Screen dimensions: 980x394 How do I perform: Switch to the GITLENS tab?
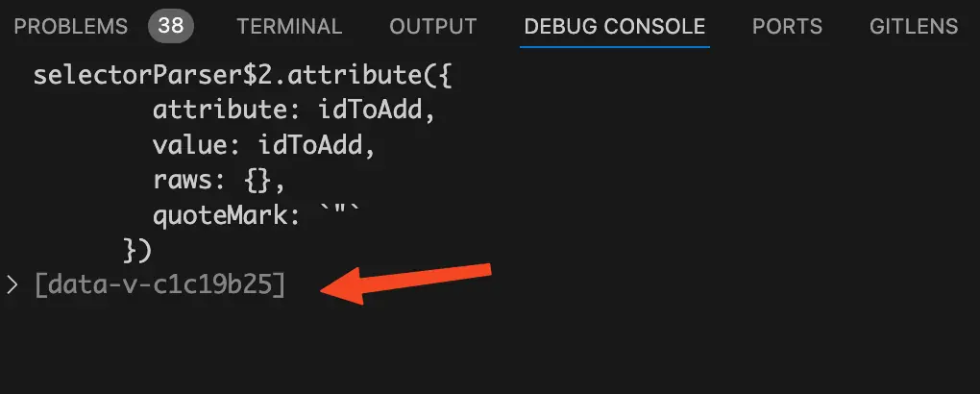913,27
